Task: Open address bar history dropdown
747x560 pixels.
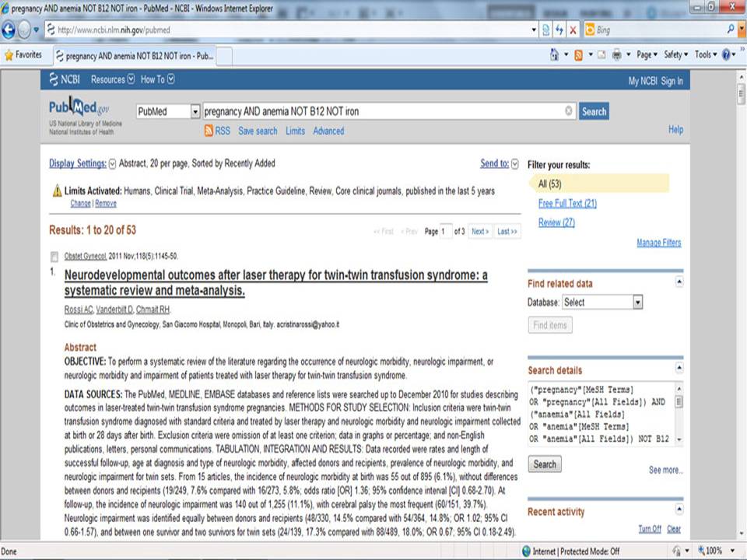Action: click(534, 30)
